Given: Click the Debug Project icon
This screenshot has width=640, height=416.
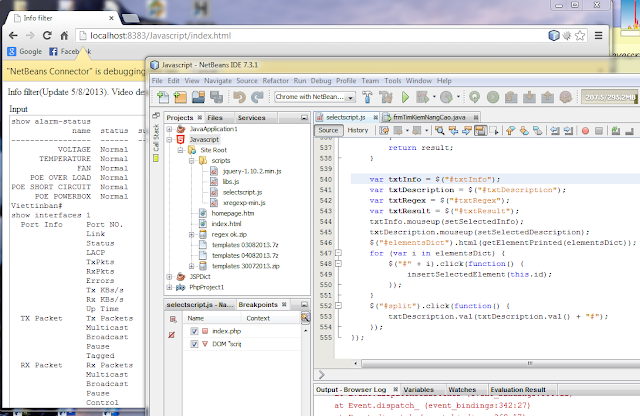Looking at the screenshot, I should (x=422, y=97).
